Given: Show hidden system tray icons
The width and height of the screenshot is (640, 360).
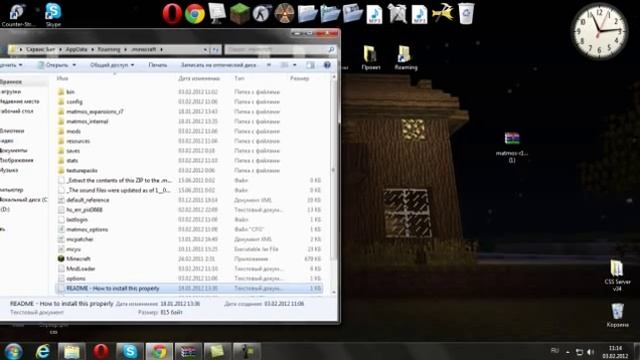Looking at the screenshot, I should (x=568, y=352).
